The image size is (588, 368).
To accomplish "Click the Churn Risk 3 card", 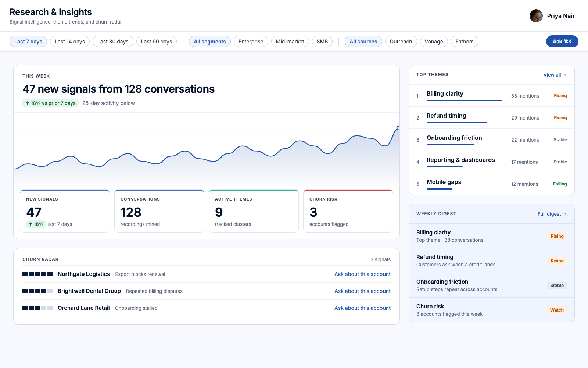I will pyautogui.click(x=348, y=211).
